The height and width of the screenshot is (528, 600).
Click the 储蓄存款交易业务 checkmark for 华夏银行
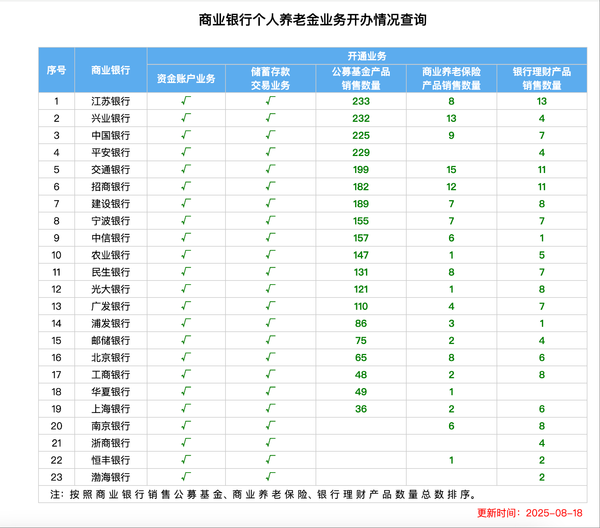pos(271,391)
